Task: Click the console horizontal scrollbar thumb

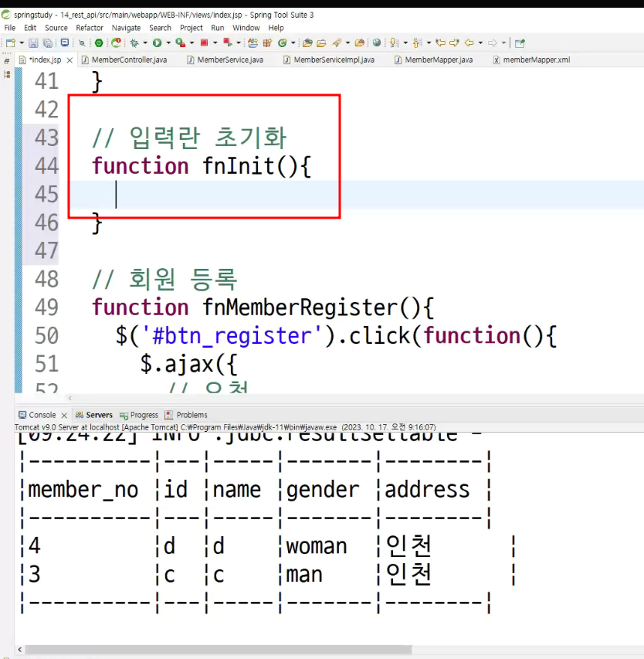Action: pyautogui.click(x=218, y=650)
